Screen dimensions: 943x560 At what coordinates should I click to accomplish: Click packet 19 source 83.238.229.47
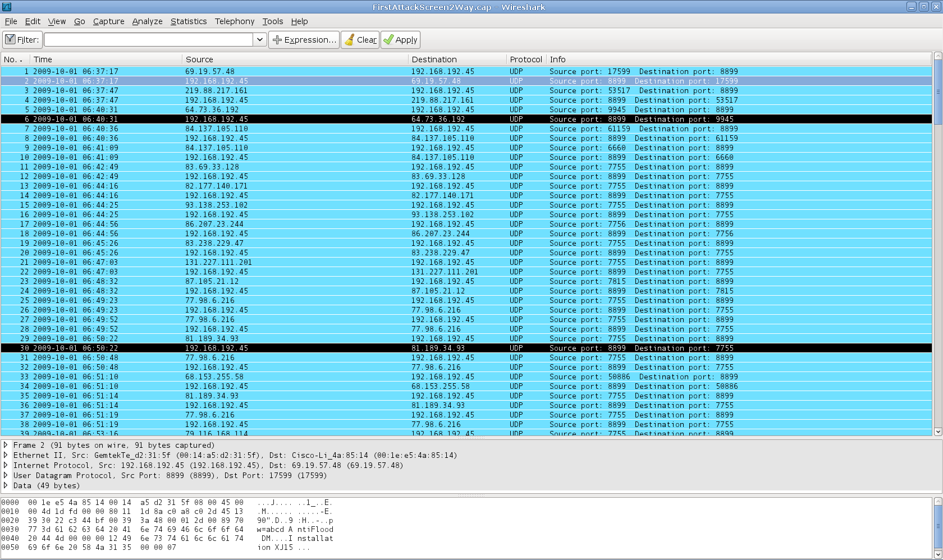[214, 243]
